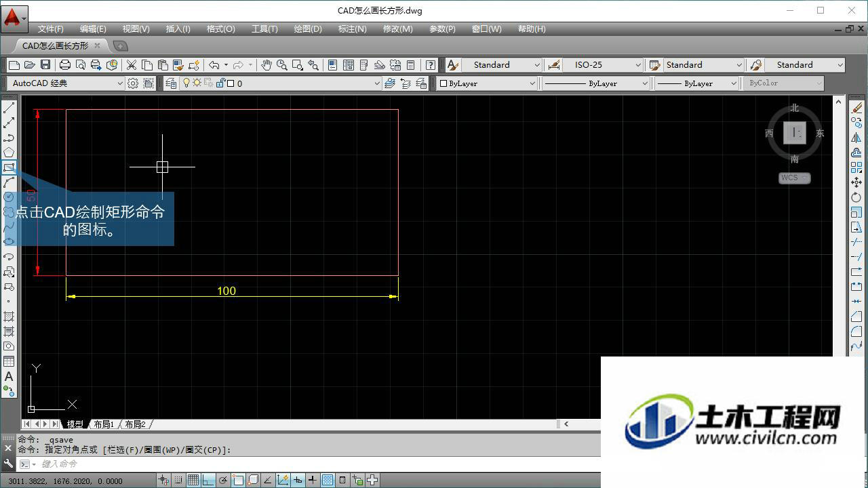Image resolution: width=868 pixels, height=488 pixels.
Task: Toggle Snap mode in status bar
Action: click(x=178, y=481)
